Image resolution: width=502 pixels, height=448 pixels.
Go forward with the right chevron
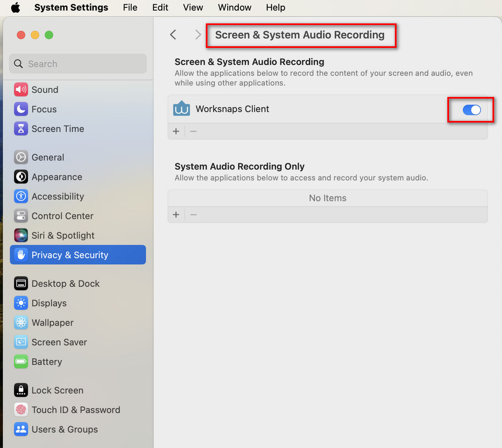[198, 35]
